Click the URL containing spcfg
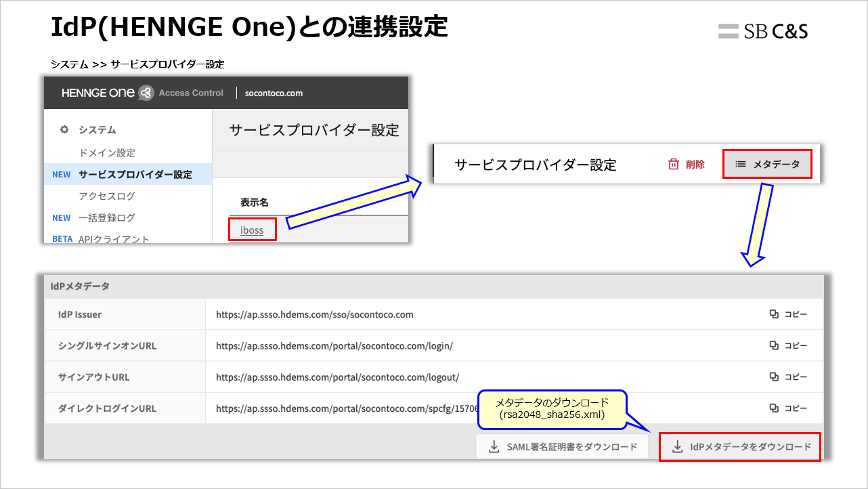This screenshot has height=489, width=868. point(347,408)
